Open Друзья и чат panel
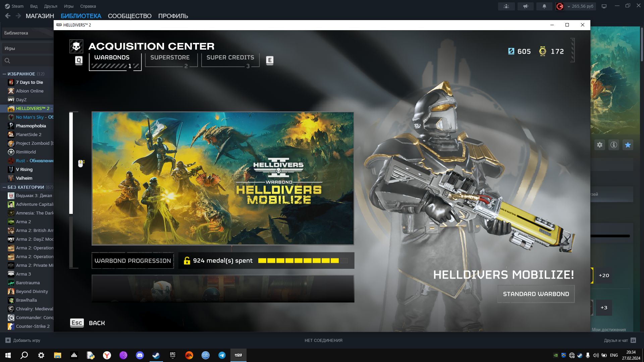Screen dimensions: 644x362 point(620,340)
